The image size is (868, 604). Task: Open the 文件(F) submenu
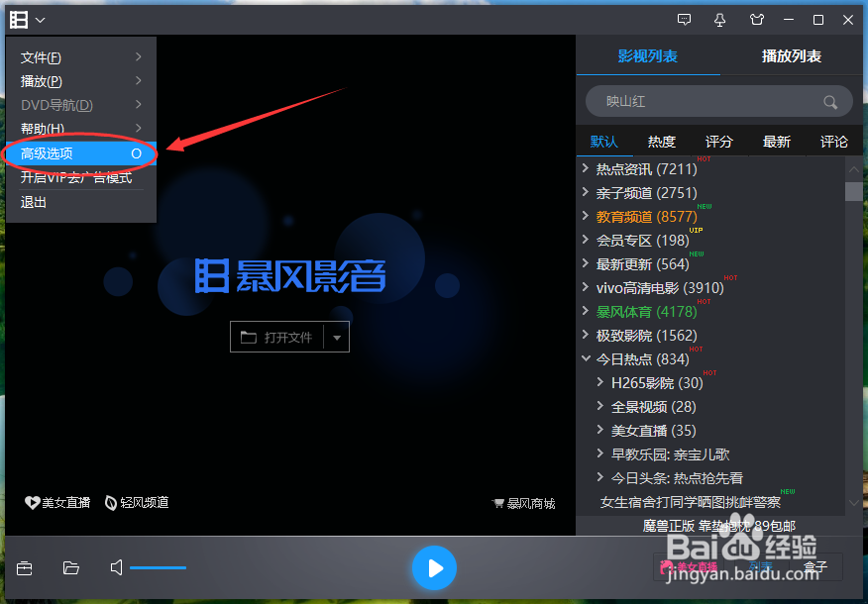(x=81, y=57)
